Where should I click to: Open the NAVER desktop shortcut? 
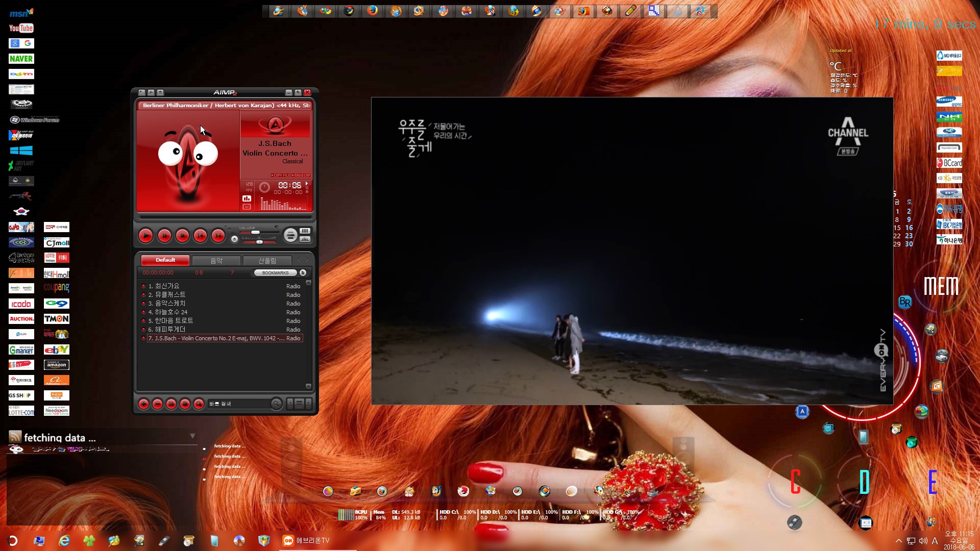click(x=21, y=59)
